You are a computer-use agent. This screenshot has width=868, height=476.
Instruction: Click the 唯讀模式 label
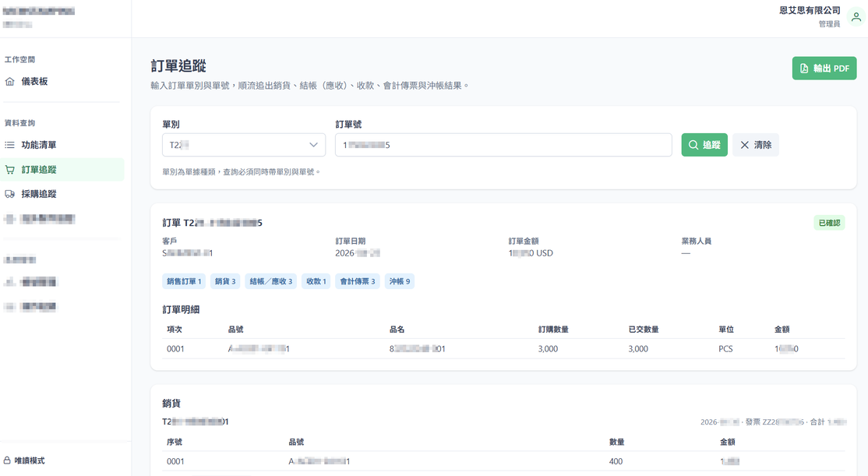pyautogui.click(x=30, y=460)
